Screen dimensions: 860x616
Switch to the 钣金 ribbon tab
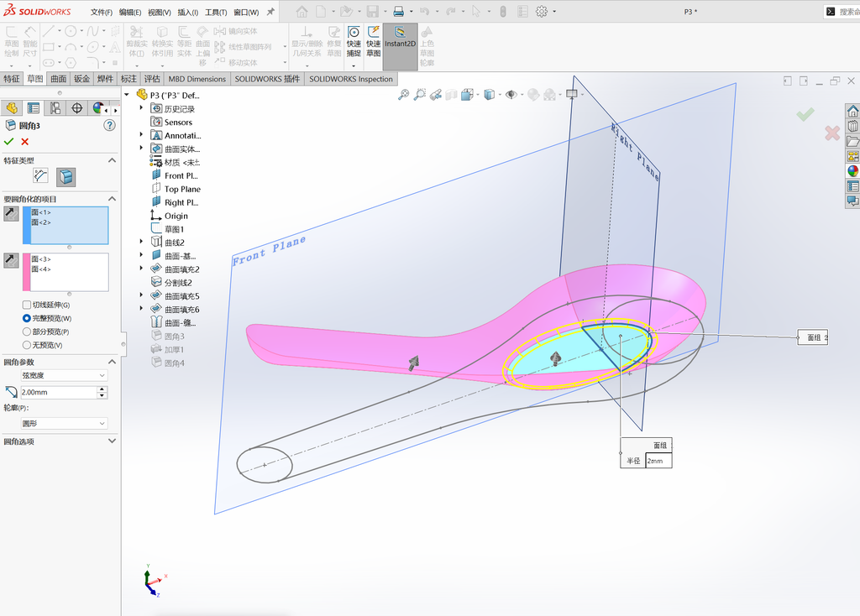[81, 79]
